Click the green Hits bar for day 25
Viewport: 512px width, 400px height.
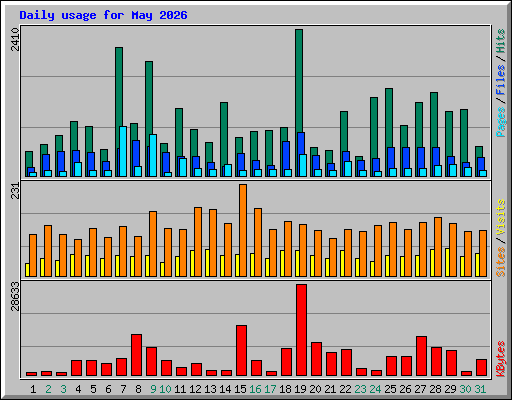tap(389, 117)
